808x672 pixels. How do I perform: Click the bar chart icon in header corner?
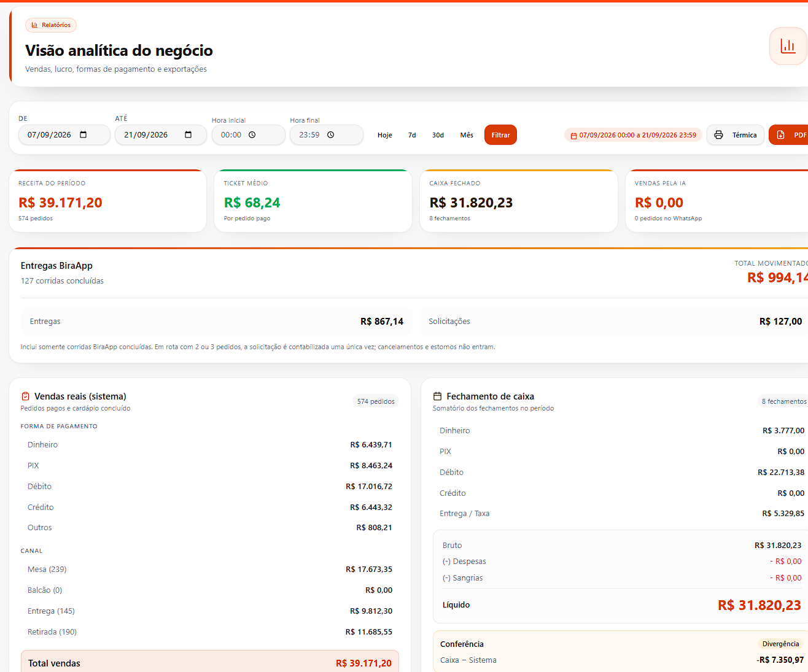(788, 46)
